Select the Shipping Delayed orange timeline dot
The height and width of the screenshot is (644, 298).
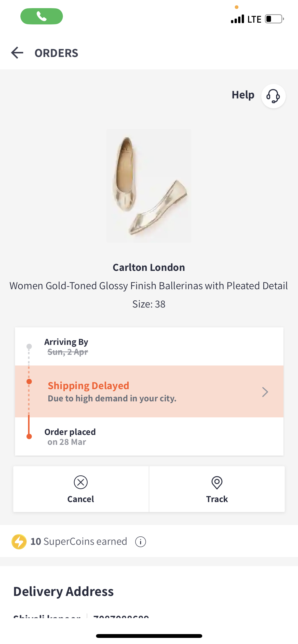[29, 382]
